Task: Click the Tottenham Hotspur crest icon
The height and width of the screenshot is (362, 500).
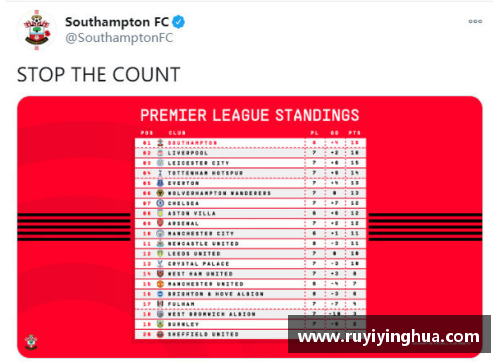Action: point(160,173)
